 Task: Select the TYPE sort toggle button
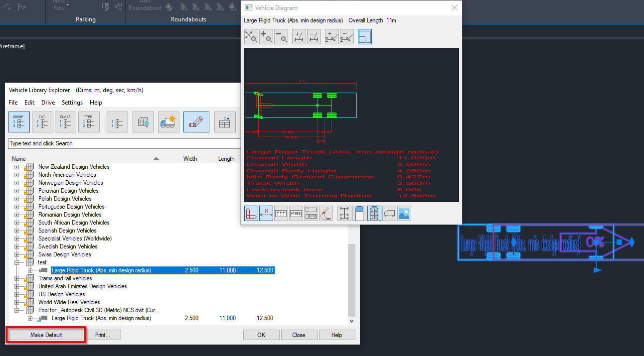(89, 122)
